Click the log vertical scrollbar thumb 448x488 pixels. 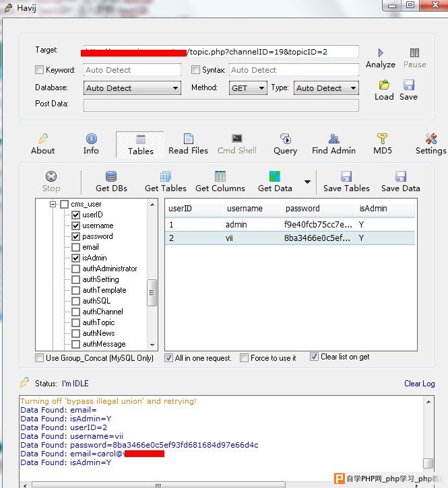click(x=428, y=463)
